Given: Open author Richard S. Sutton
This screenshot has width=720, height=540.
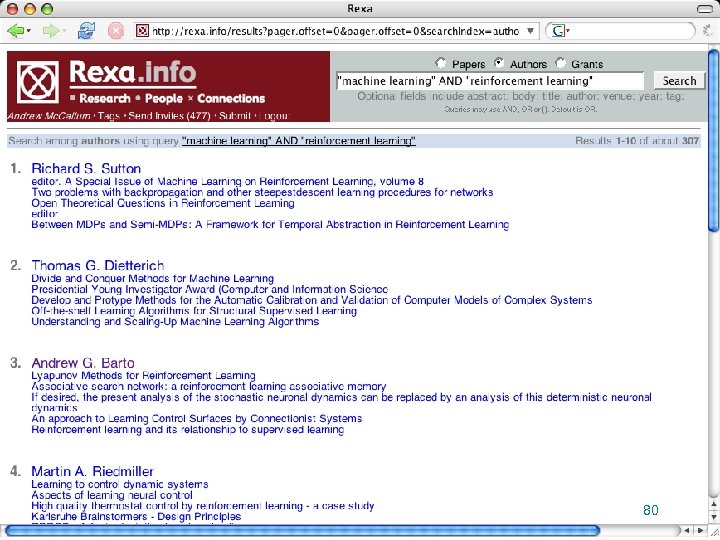Looking at the screenshot, I should coord(86,168).
